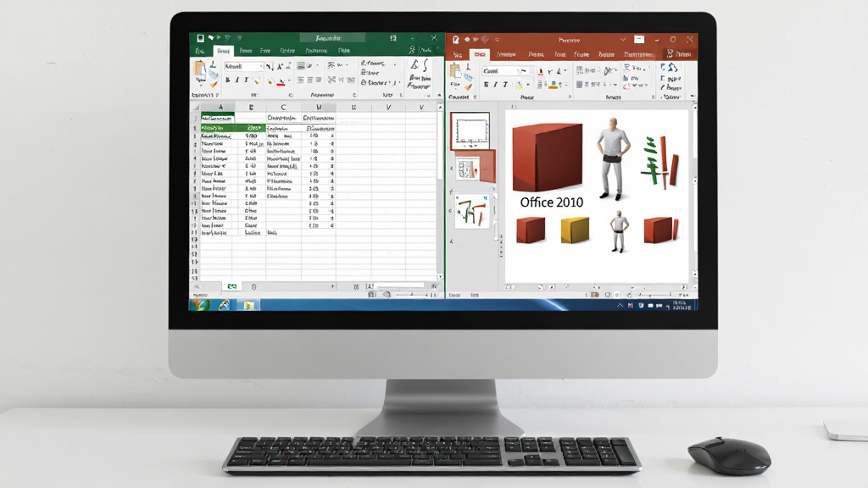Align left using Excel's alignment icon
Viewport: 868px width, 488px height.
point(301,80)
